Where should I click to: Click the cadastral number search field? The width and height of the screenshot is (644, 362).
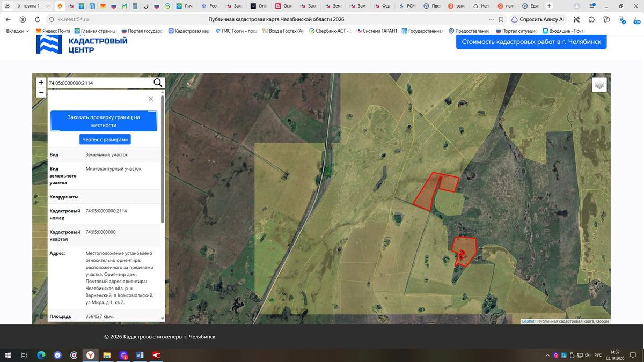coord(99,83)
